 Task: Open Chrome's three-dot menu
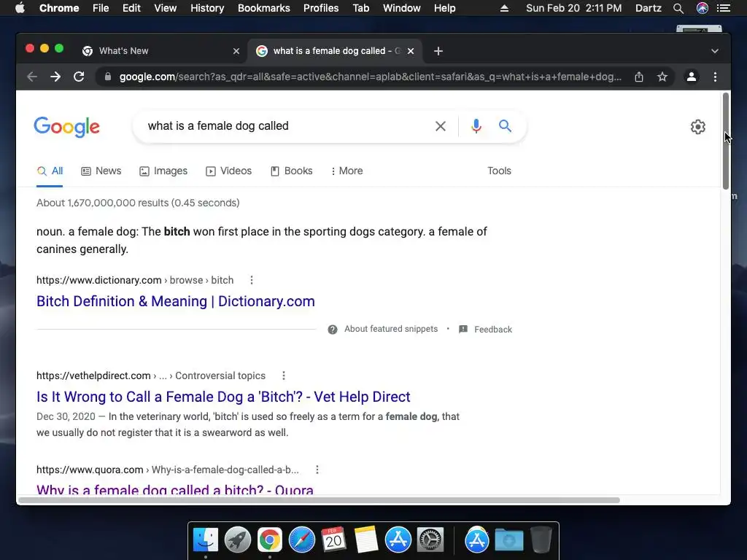(x=715, y=77)
